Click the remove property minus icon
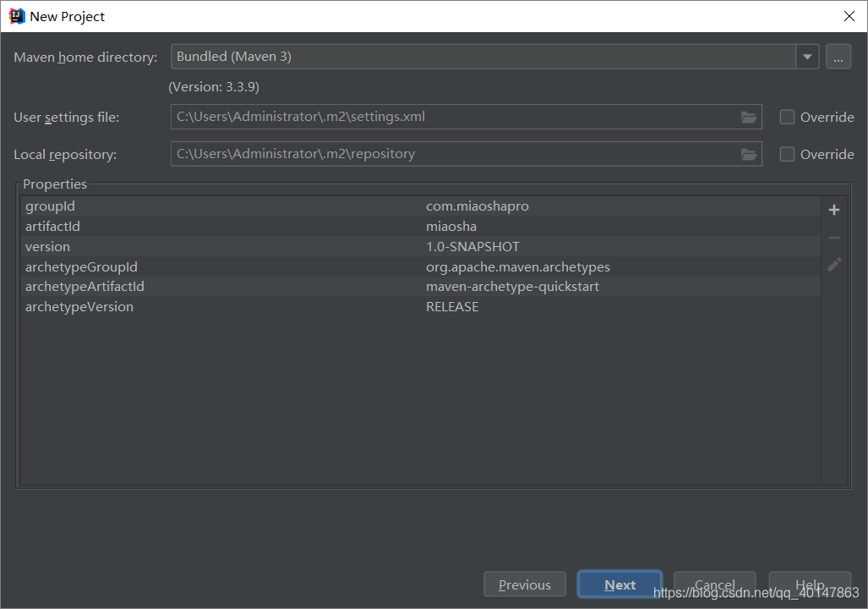The width and height of the screenshot is (868, 609). (833, 238)
